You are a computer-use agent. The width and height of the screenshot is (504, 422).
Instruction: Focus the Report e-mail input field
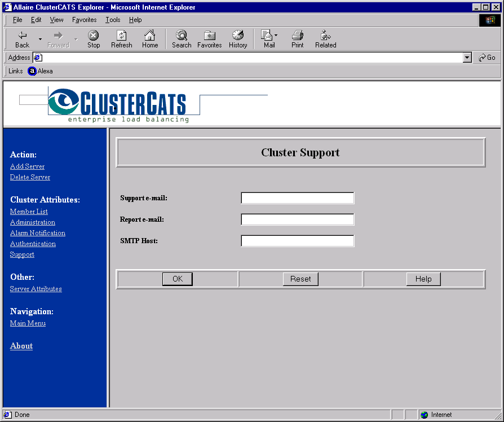[x=297, y=219]
